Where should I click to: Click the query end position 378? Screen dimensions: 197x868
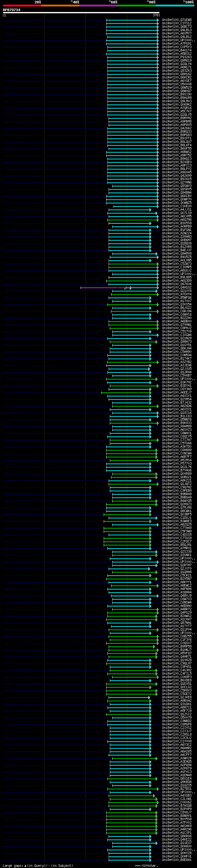[155, 15]
